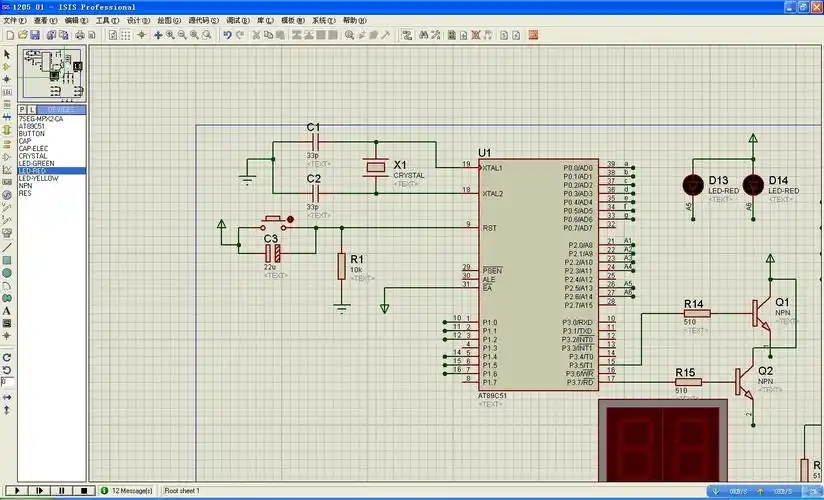
Task: Select LED-YELLOW in the devices list
Action: click(38, 178)
